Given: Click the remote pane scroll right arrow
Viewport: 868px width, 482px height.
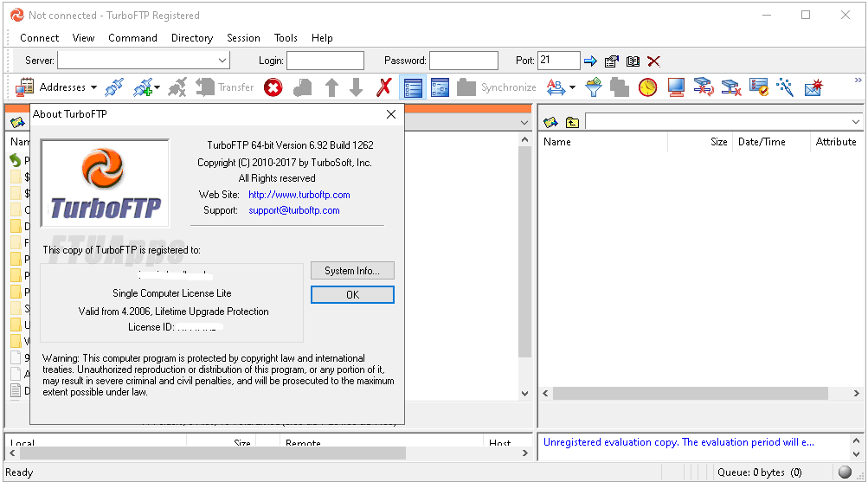Looking at the screenshot, I should (x=857, y=394).
